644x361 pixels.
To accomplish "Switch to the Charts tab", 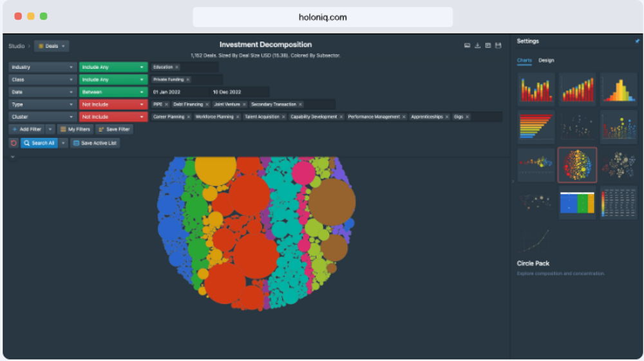I will pos(524,61).
